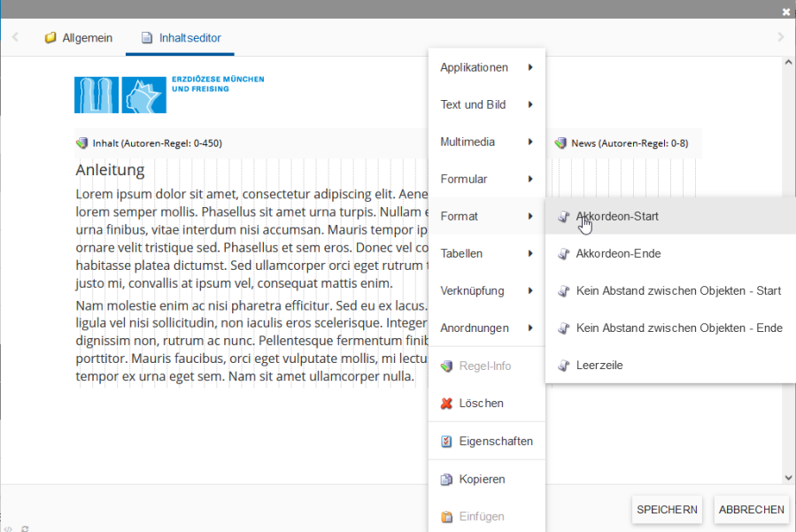Click the Leerzeile item icon
Image resolution: width=796 pixels, height=532 pixels.
[564, 365]
